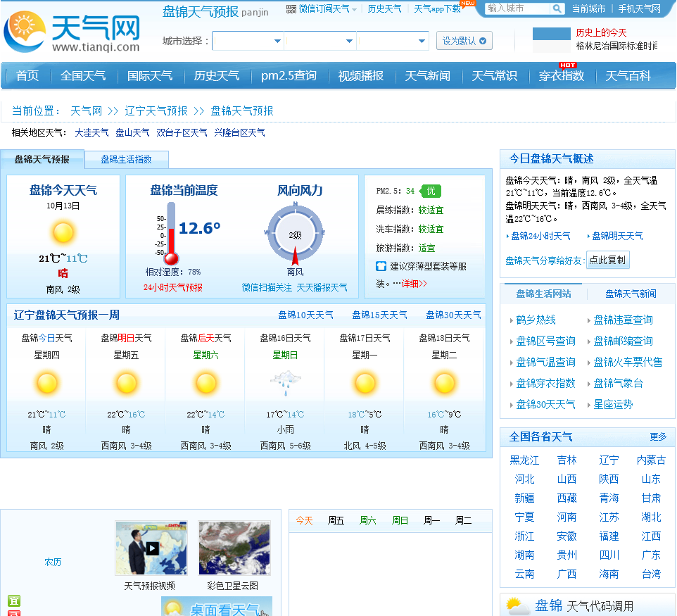Viewport: 677px width, 616px height.
Task: Click the search magnifier icon
Action: point(557,8)
